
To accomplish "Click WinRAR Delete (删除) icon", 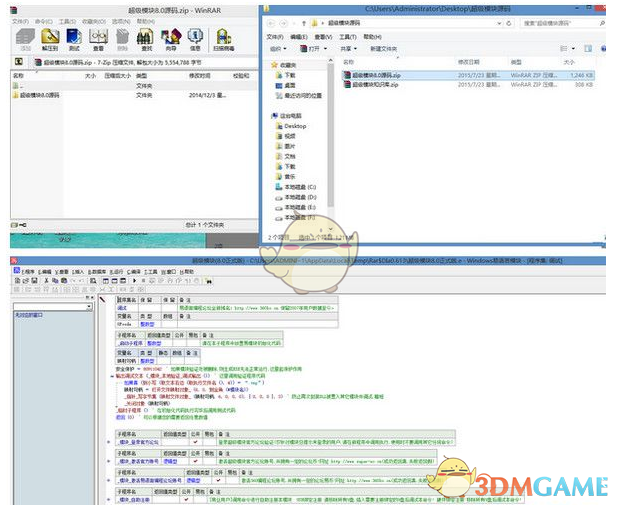I will pyautogui.click(x=122, y=40).
